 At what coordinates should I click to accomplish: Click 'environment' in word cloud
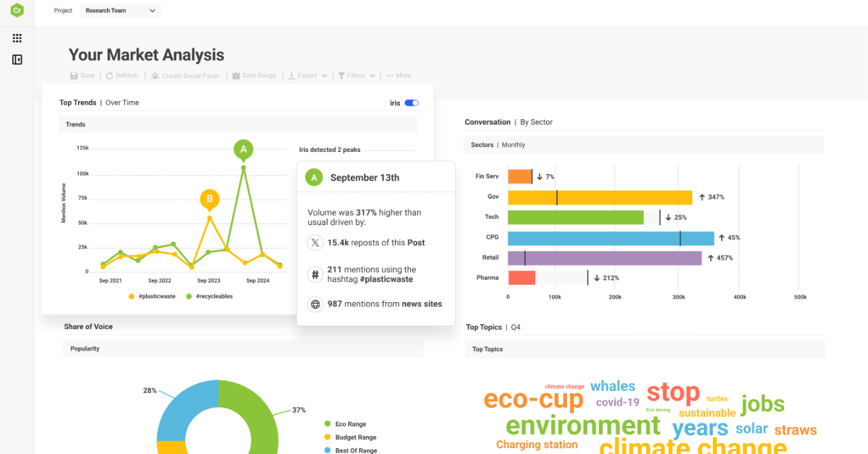point(583,425)
